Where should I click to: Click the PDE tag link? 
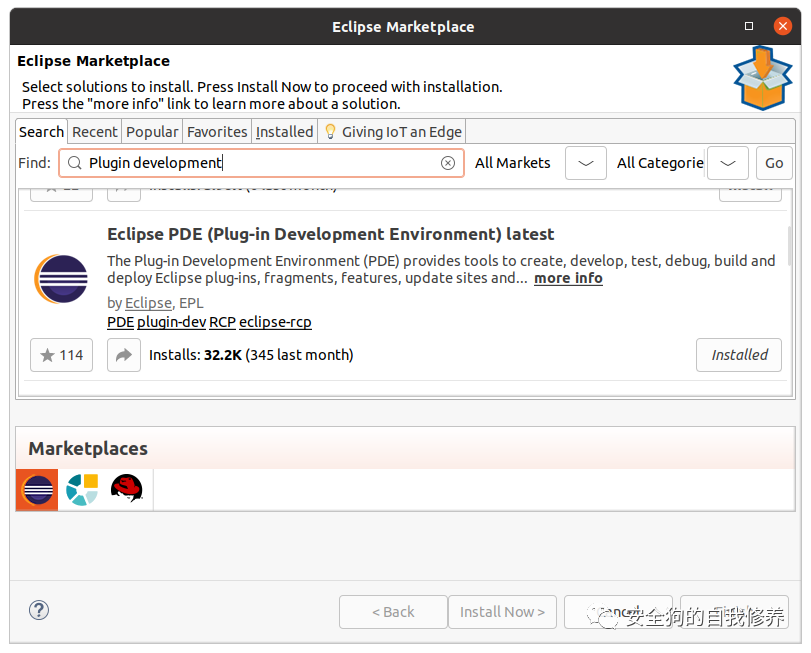click(x=121, y=322)
